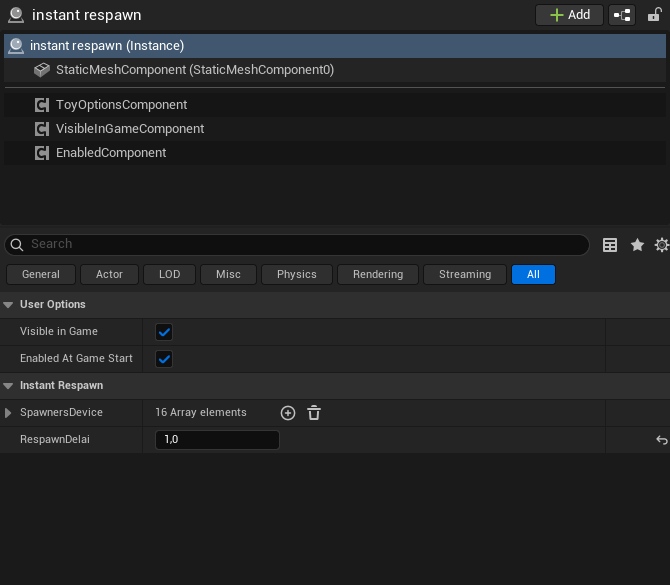
Task: Click the Add component button
Action: (x=569, y=15)
